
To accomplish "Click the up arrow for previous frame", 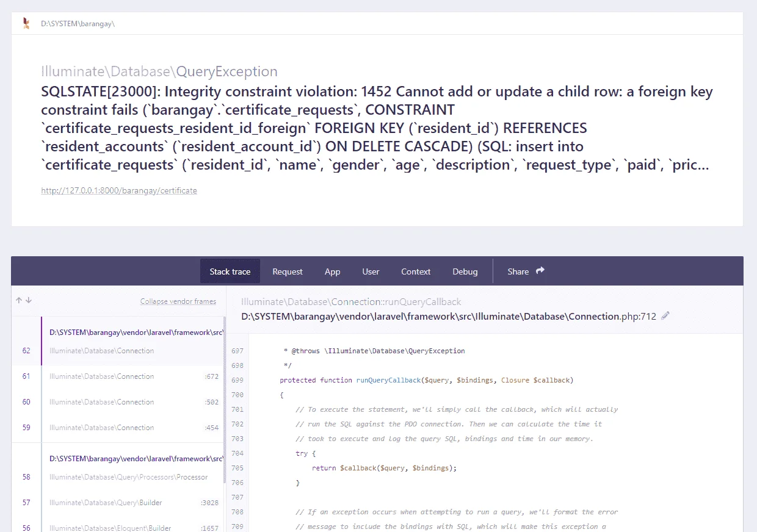I will pyautogui.click(x=19, y=301).
